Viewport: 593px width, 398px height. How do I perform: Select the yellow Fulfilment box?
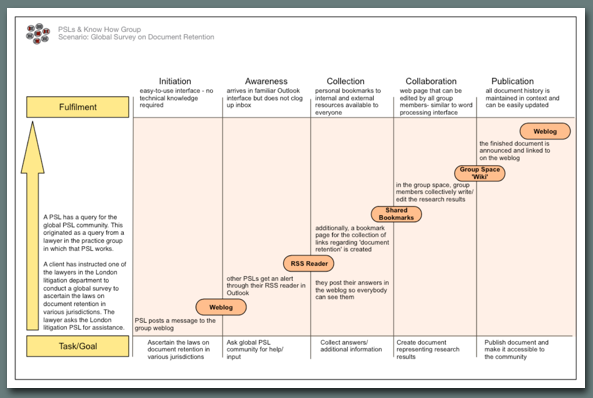click(78, 107)
